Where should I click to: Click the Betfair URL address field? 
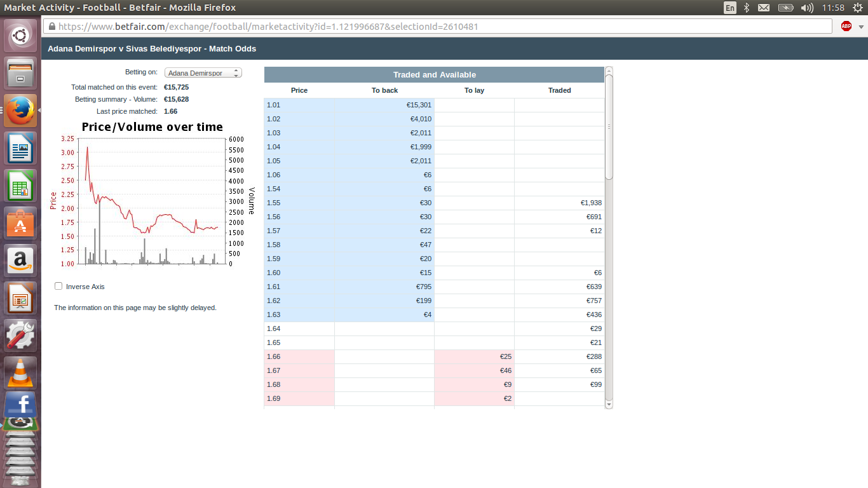438,26
